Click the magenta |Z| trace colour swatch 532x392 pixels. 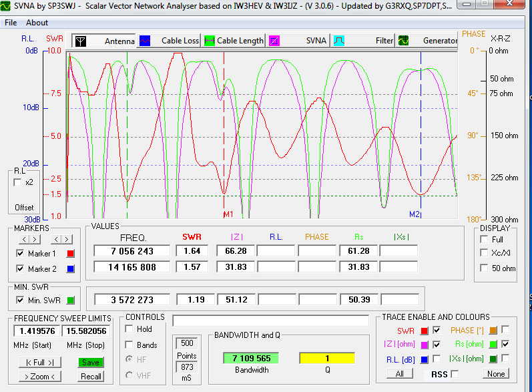click(423, 345)
